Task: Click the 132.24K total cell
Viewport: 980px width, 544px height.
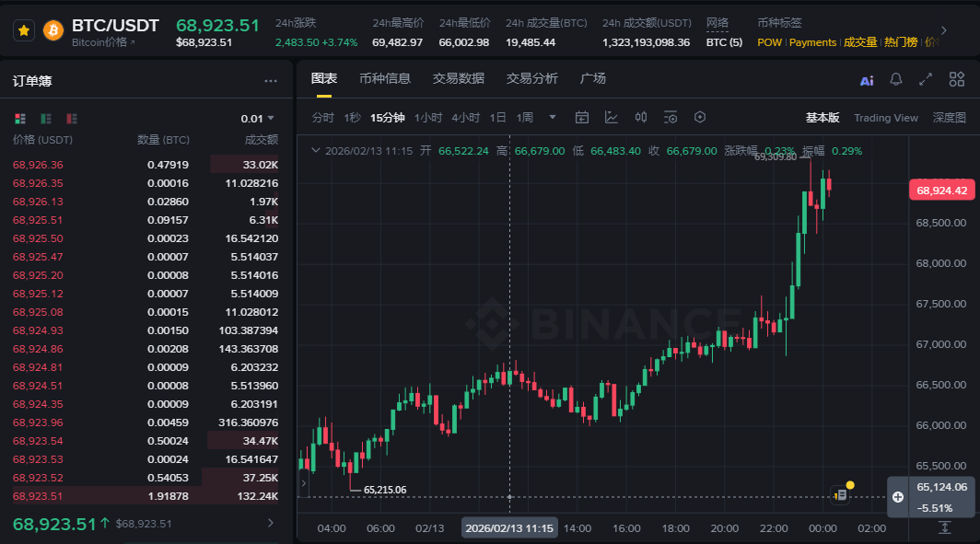Action: pos(258,496)
